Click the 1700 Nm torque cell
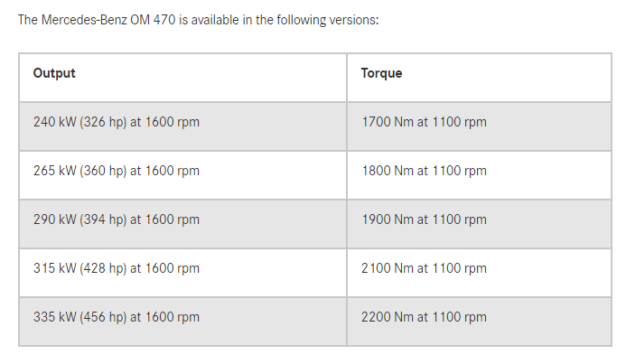 pos(423,122)
